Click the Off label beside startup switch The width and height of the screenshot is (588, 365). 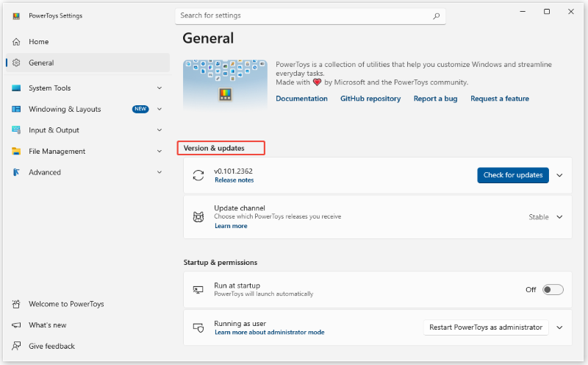tap(531, 289)
